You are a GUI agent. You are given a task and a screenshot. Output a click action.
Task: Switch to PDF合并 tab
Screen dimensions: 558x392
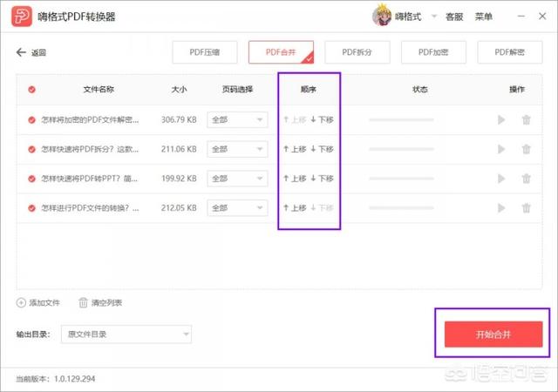point(281,52)
